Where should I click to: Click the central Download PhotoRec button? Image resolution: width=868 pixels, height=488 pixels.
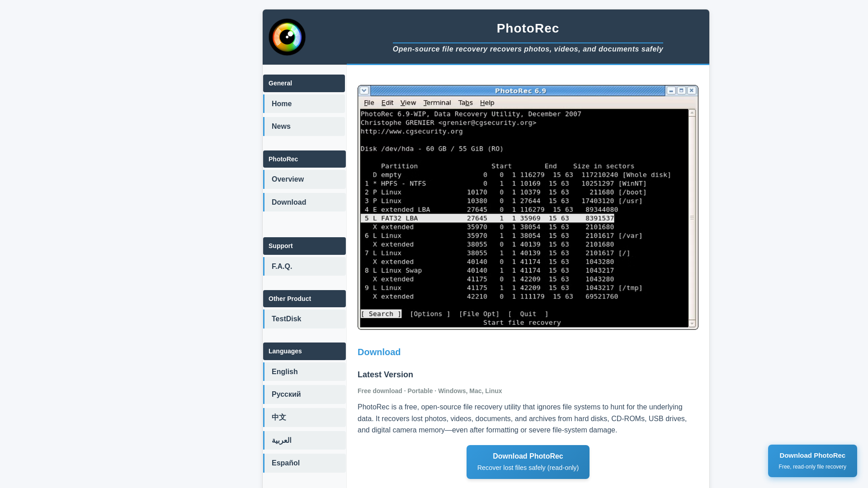point(528,462)
